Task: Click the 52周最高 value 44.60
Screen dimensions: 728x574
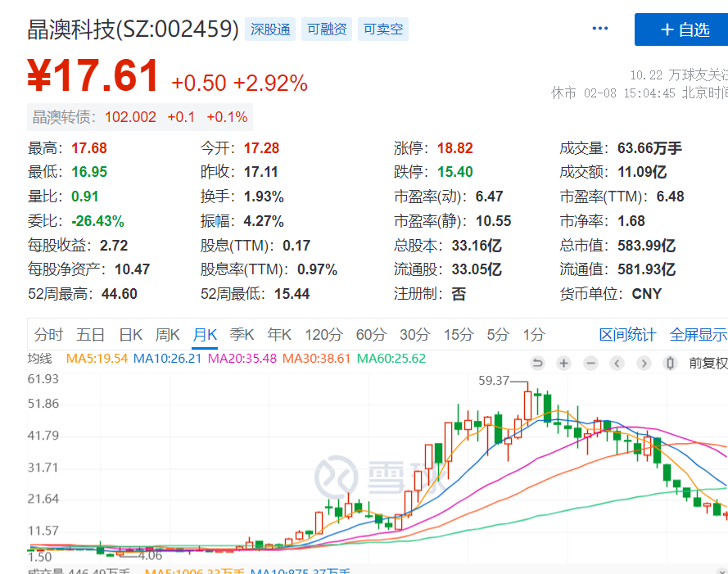Action: 120,294
